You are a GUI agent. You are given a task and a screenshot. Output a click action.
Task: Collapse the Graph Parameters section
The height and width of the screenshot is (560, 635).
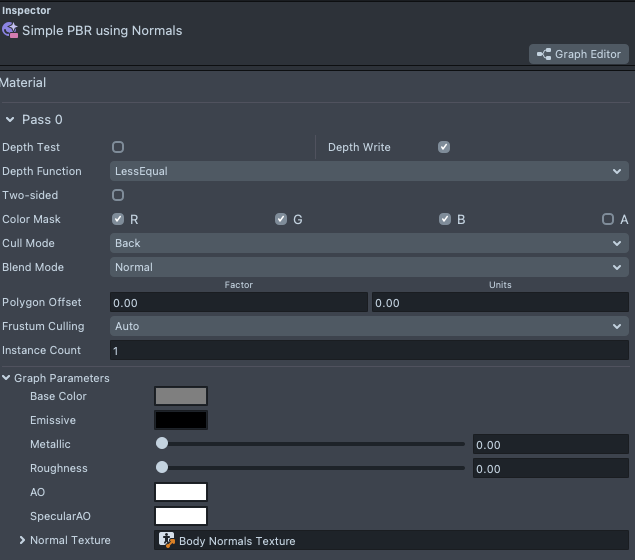coord(7,378)
